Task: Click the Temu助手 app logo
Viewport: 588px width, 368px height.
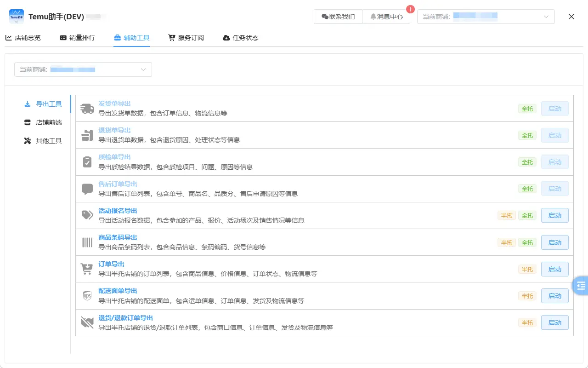Action: [x=17, y=17]
